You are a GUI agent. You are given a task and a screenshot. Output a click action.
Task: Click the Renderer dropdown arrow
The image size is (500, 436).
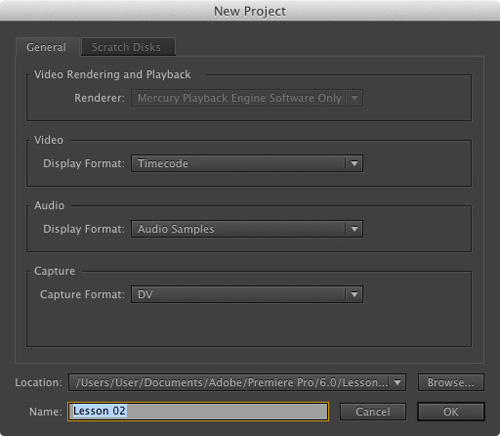point(354,98)
